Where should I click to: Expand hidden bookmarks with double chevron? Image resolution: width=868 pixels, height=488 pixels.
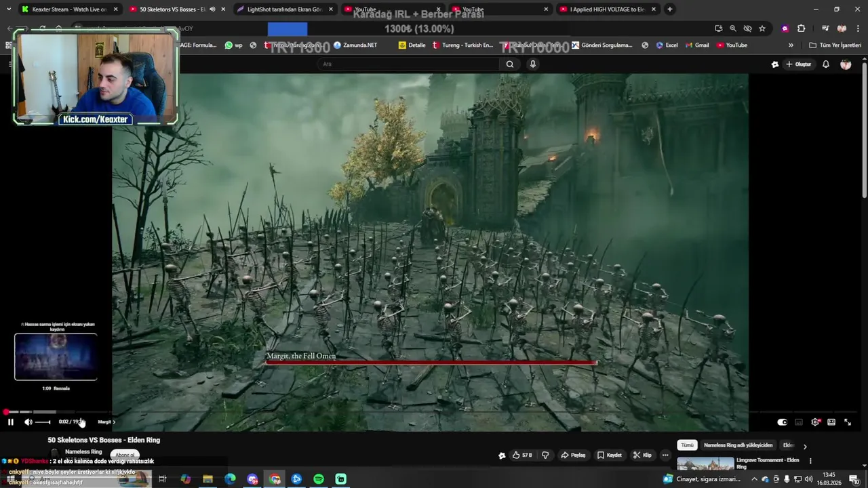click(791, 45)
